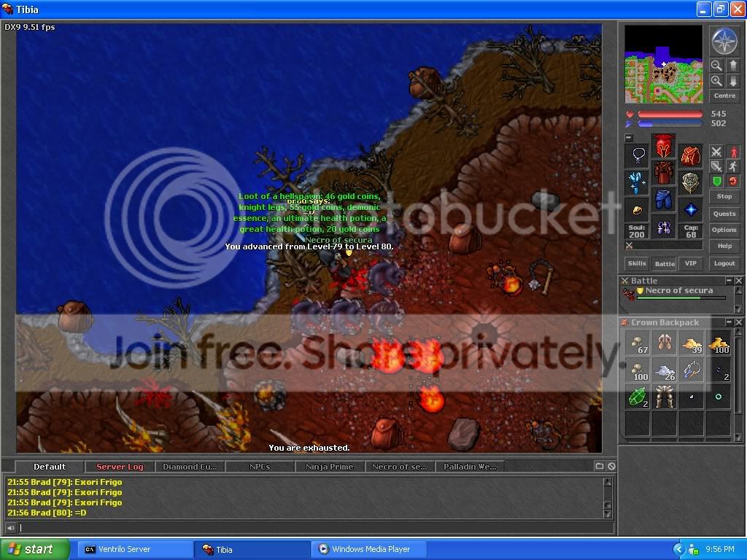Screen dimensions: 747x560
Task: Toggle the VIP list window
Action: (690, 263)
